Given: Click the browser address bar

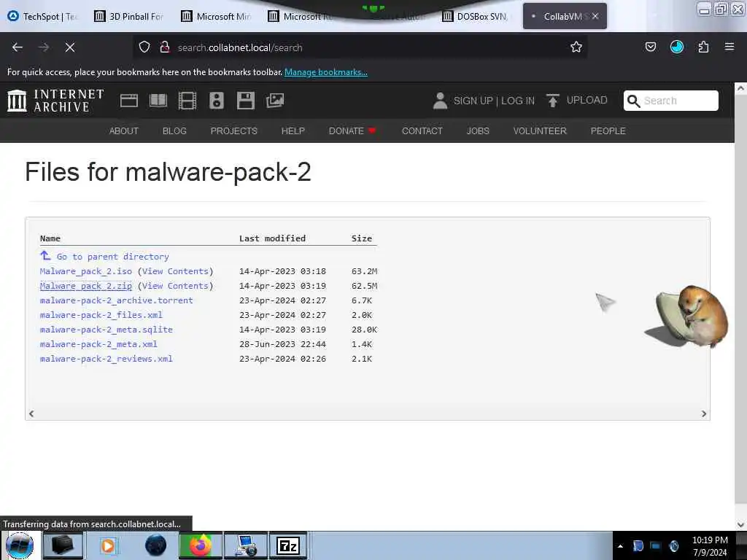Looking at the screenshot, I should (360, 47).
